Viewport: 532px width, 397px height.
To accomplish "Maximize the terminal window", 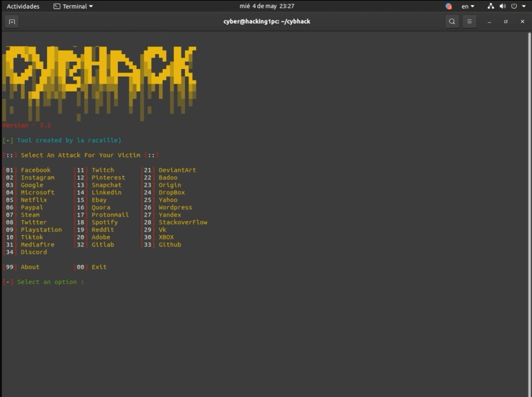I will pos(506,22).
